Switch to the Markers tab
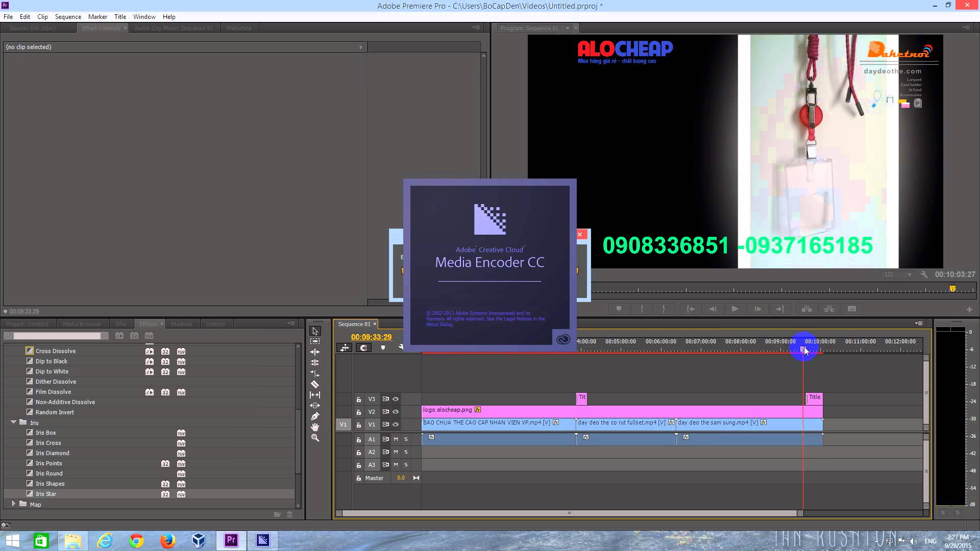 tap(181, 324)
